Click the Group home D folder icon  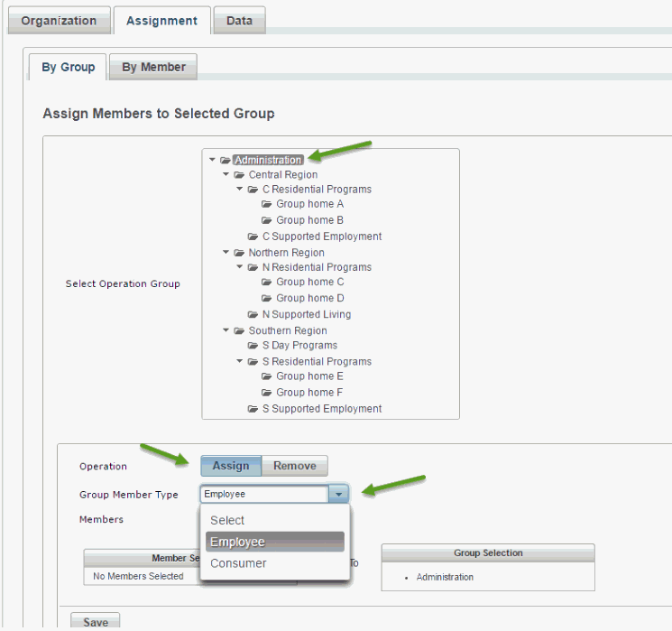[x=267, y=298]
